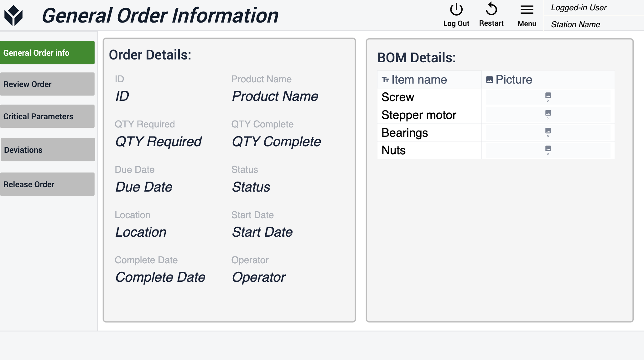Navigate to Release Order
The height and width of the screenshot is (360, 644).
point(47,184)
